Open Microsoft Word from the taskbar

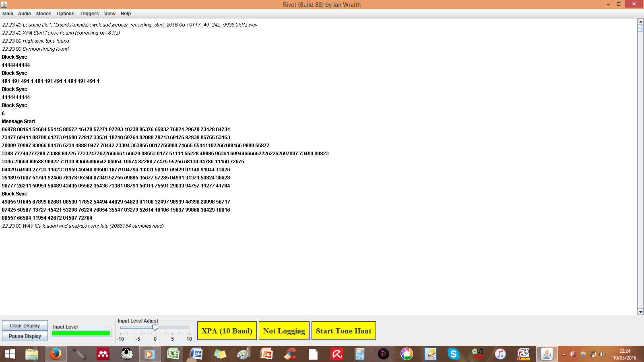tap(196, 354)
